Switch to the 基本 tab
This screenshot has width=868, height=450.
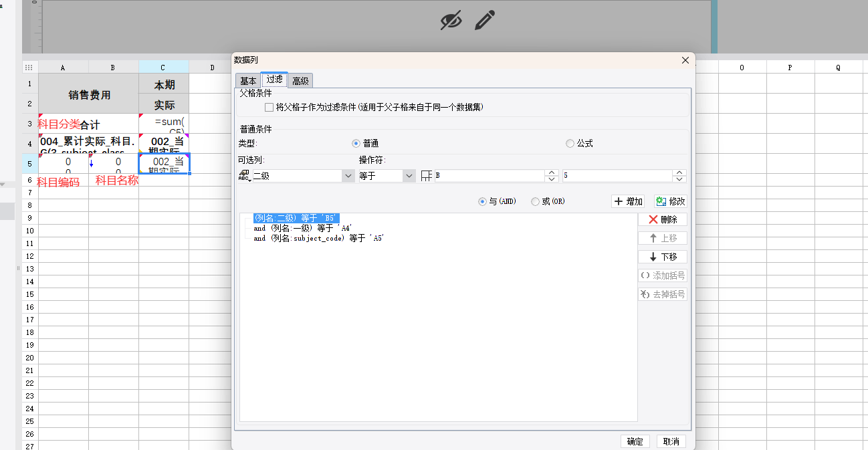pyautogui.click(x=247, y=81)
